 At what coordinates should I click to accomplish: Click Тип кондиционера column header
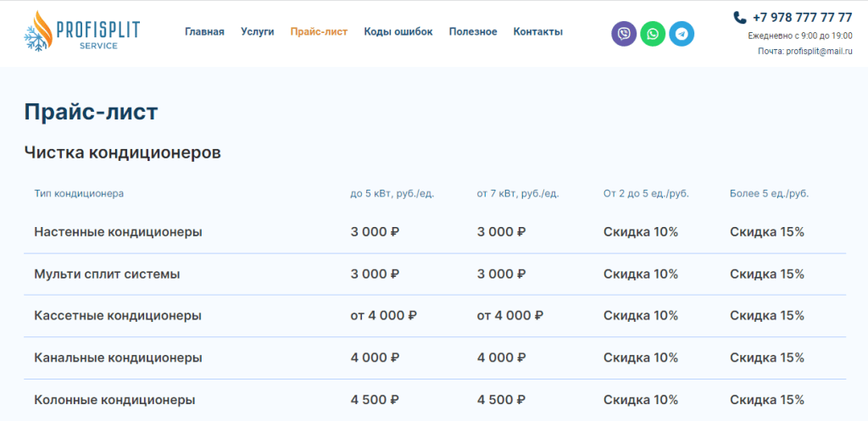pos(79,193)
